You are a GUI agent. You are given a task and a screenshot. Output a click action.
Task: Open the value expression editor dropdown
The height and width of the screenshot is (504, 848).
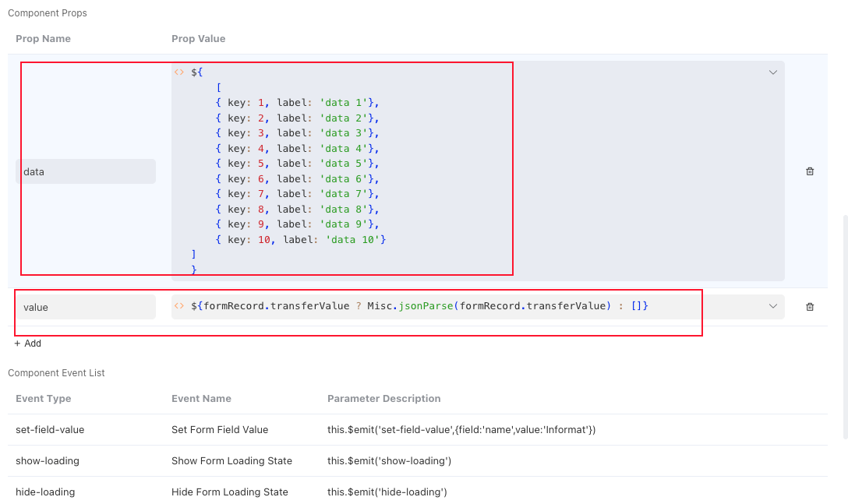[x=773, y=306]
